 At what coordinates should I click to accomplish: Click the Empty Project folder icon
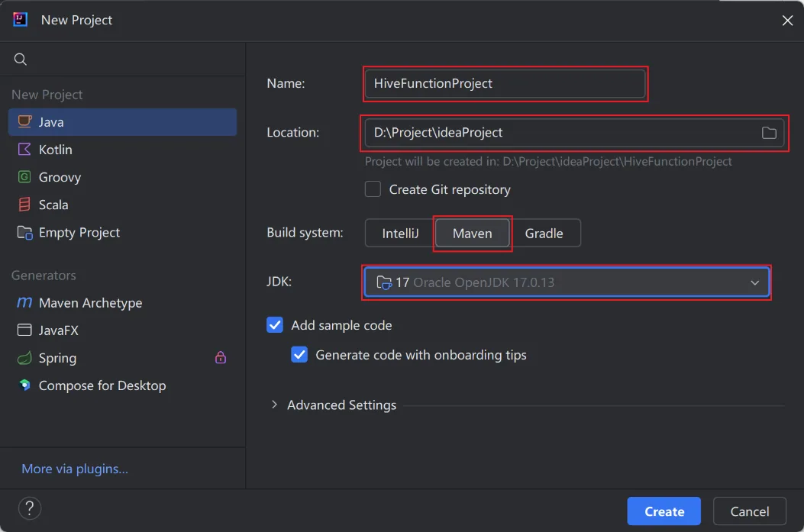(24, 232)
